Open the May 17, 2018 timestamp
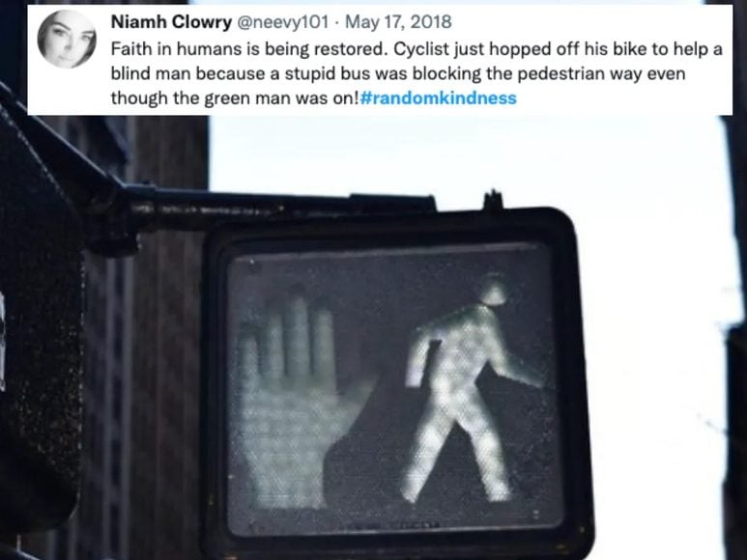Screen dimensions: 747x560 coord(398,22)
